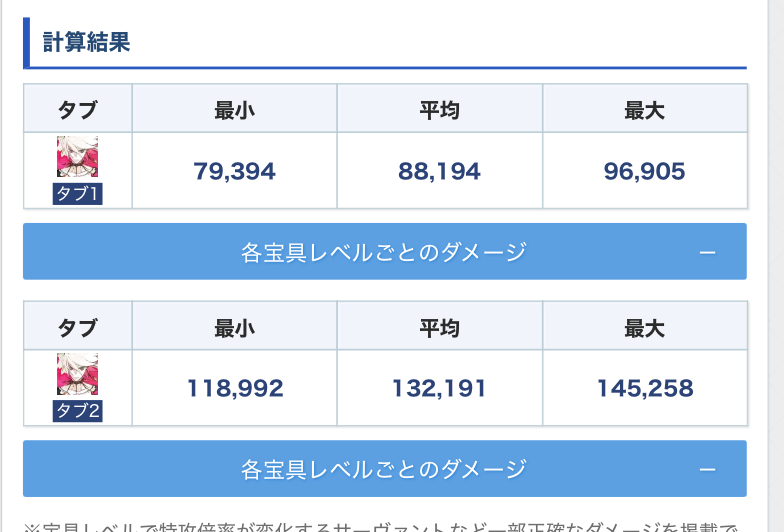Click the servant portrait in the タブ1 row
The height and width of the screenshot is (532, 784).
77,157
